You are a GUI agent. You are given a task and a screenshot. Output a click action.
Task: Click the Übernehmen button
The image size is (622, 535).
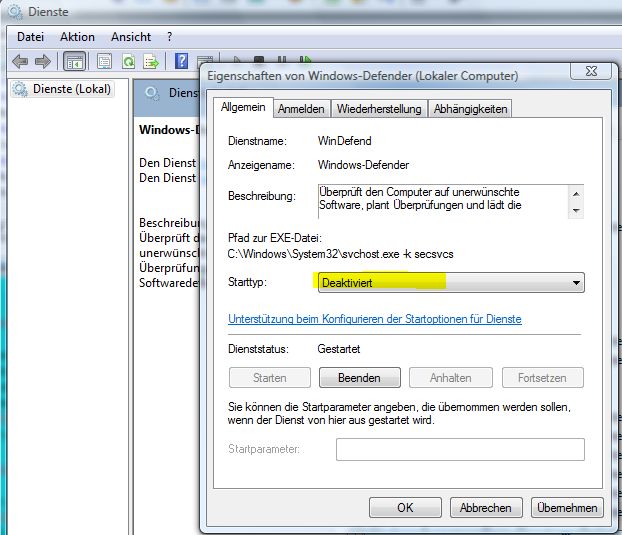567,508
